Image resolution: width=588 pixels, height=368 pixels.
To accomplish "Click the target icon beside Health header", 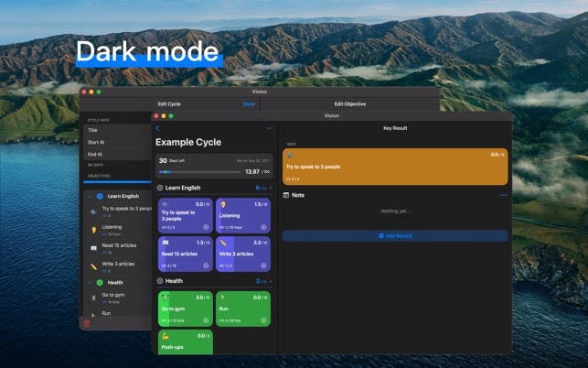I will coord(160,281).
